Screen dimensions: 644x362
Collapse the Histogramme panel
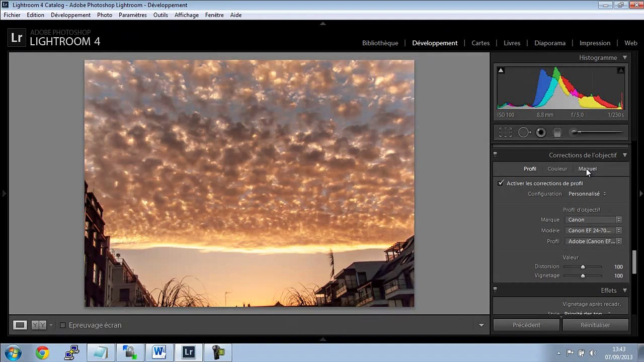(625, 58)
